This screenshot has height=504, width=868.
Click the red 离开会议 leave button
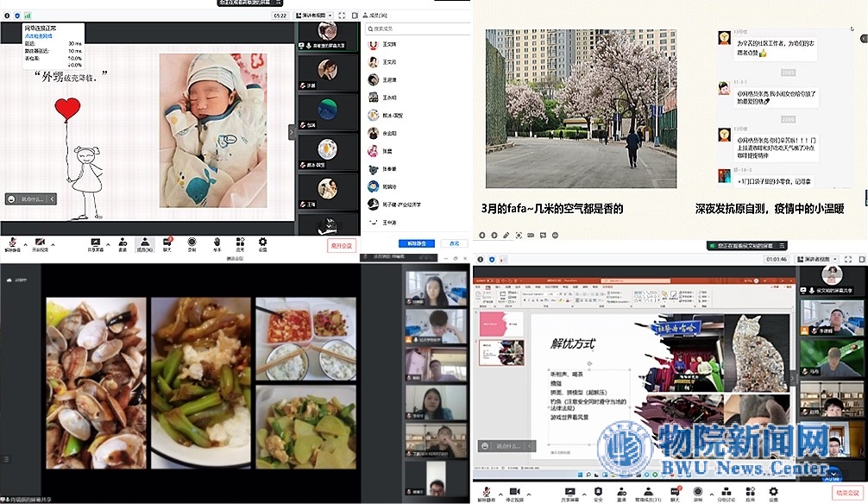click(x=342, y=245)
